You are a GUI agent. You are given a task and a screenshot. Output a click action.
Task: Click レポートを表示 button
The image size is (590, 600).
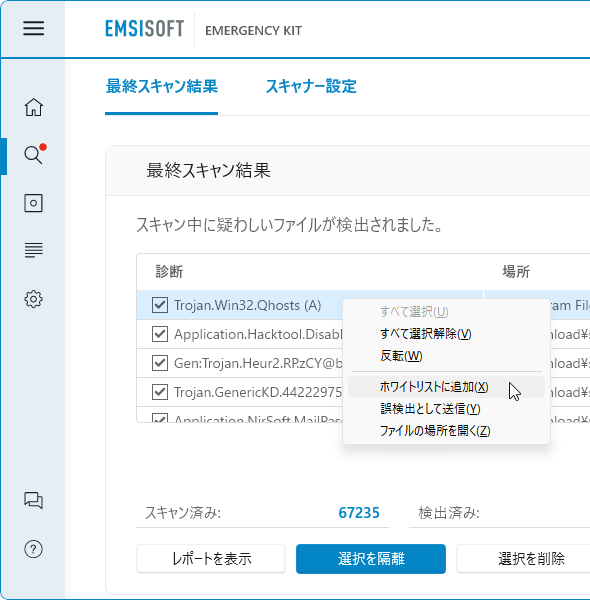(x=211, y=559)
